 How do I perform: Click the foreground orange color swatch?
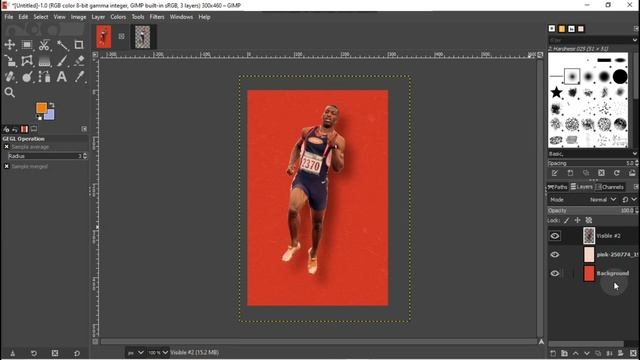click(40, 107)
